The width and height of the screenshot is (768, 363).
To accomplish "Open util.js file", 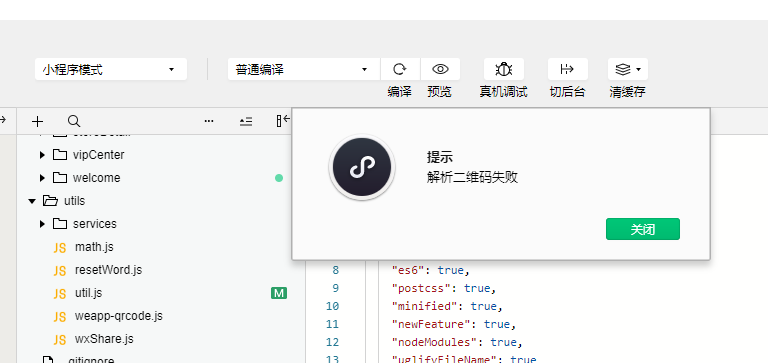I will 88,293.
